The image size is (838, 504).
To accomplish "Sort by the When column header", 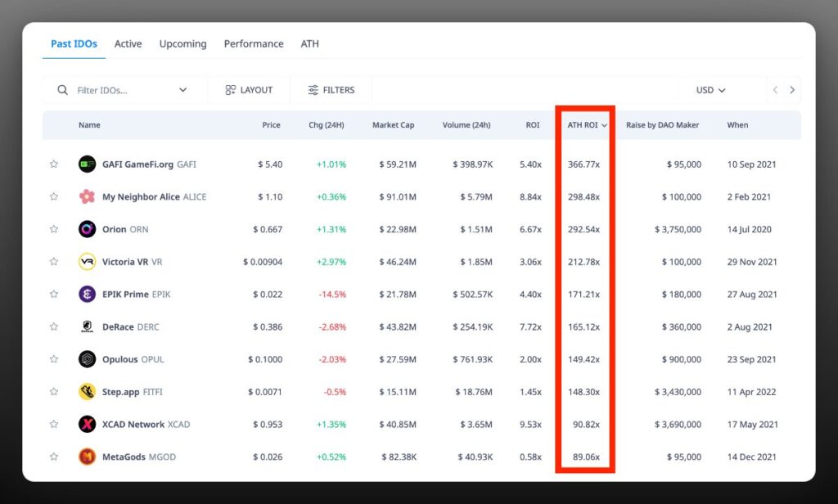I will [737, 125].
